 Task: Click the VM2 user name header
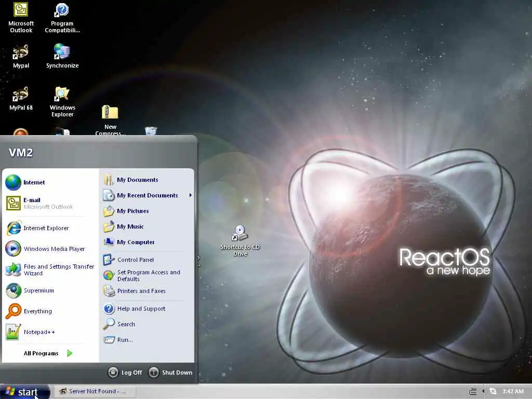[21, 153]
